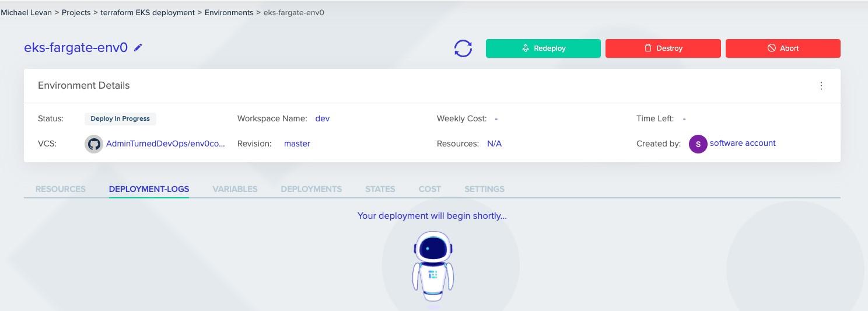View the Cost tab
868x311 pixels.
(x=430, y=189)
